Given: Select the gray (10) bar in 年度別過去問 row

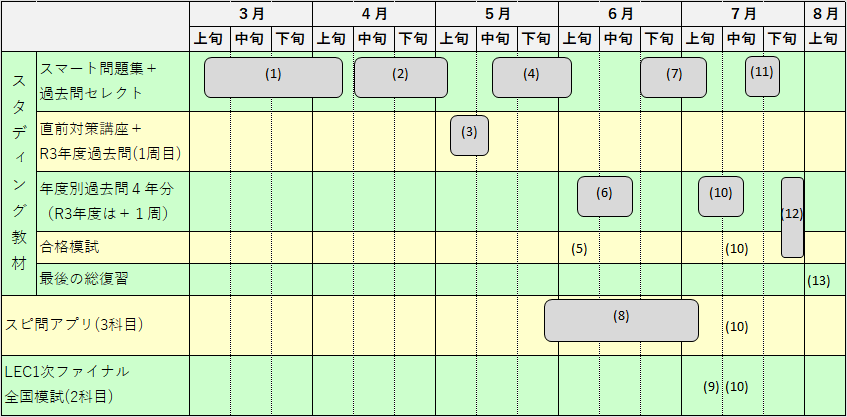Looking at the screenshot, I should (x=720, y=196).
